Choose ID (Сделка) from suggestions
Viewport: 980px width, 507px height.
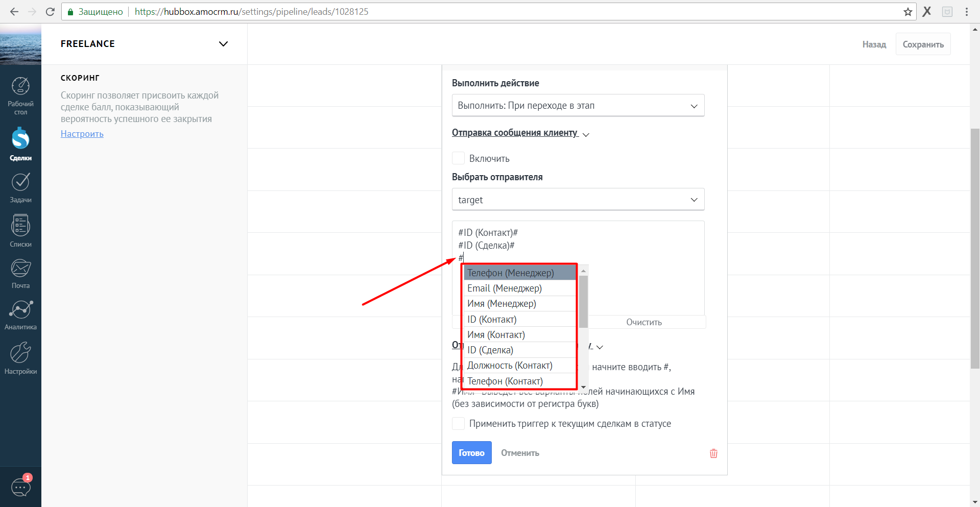(x=520, y=350)
